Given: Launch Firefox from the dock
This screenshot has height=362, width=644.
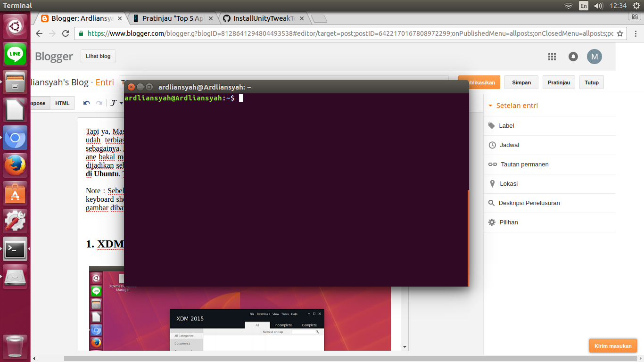Looking at the screenshot, I should pyautogui.click(x=15, y=165).
